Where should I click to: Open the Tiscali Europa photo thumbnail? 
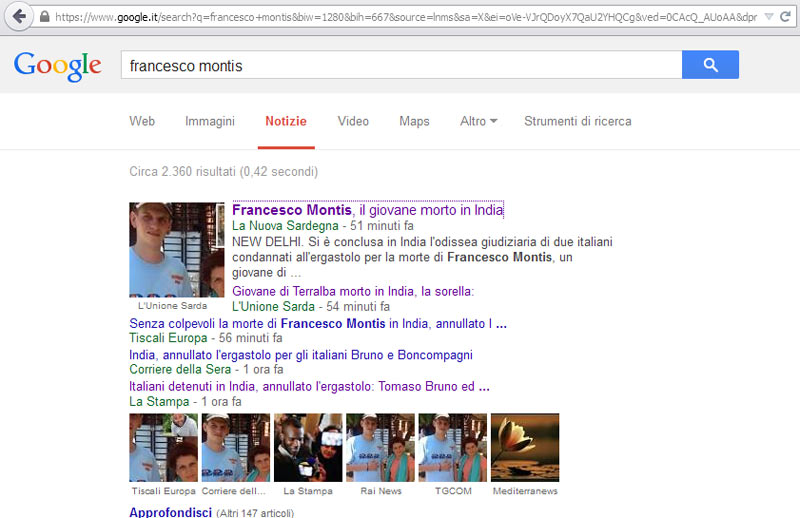pos(163,448)
